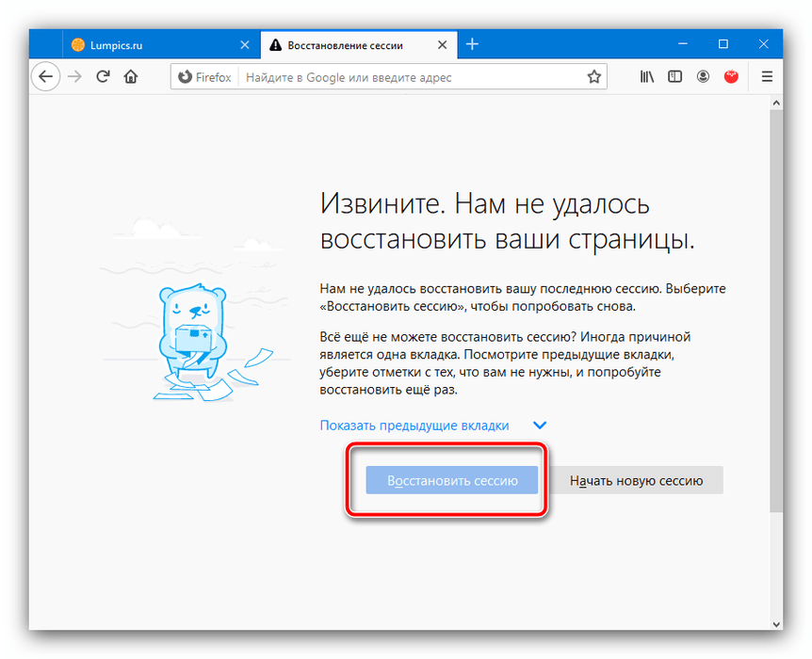The height and width of the screenshot is (659, 812).
Task: Expand the previous tabs chevron arrow
Action: (x=540, y=426)
